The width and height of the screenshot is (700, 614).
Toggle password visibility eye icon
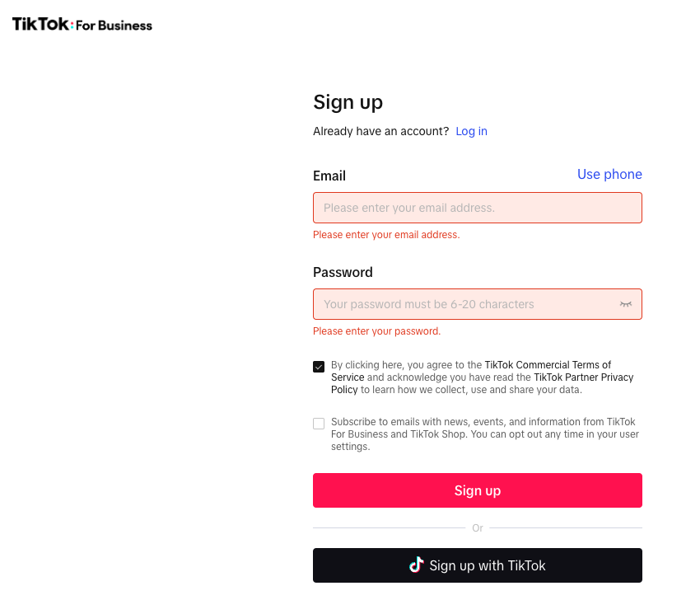click(626, 304)
